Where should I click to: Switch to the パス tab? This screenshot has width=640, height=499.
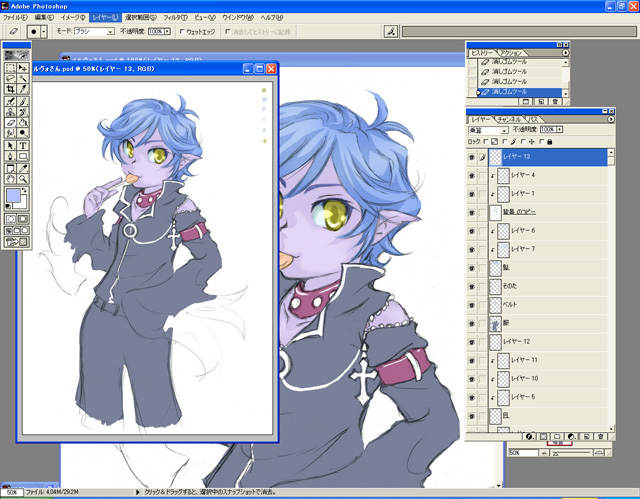[x=533, y=119]
